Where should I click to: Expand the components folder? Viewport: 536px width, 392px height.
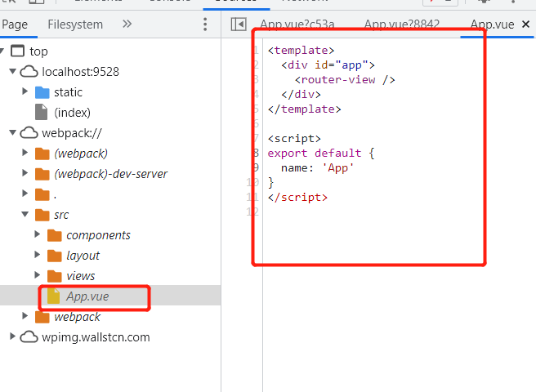[38, 234]
